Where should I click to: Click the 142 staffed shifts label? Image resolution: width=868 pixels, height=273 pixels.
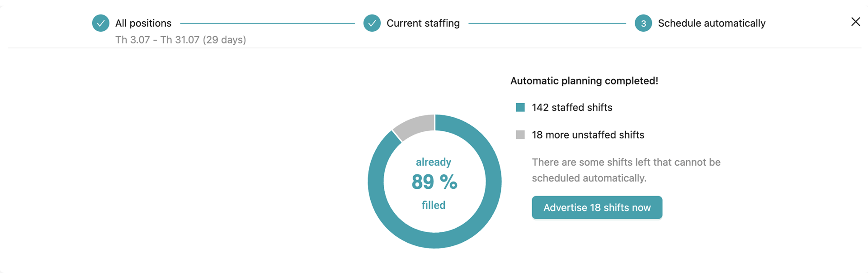click(x=571, y=107)
